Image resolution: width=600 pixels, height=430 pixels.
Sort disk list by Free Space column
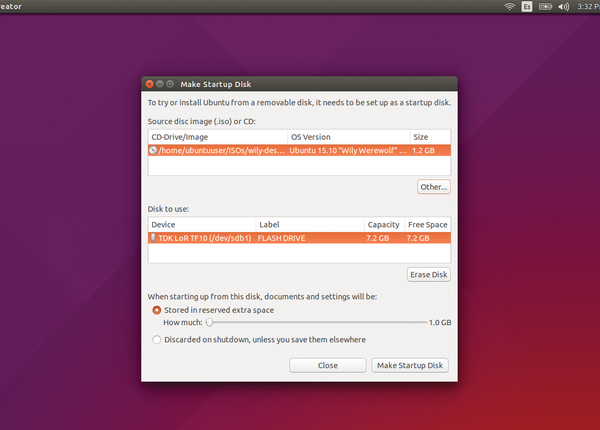click(428, 225)
